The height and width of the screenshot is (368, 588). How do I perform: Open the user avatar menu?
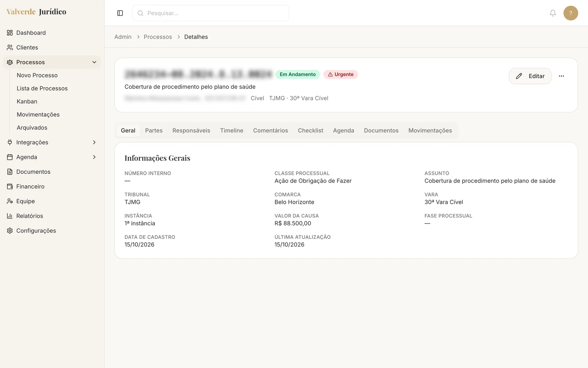(571, 13)
